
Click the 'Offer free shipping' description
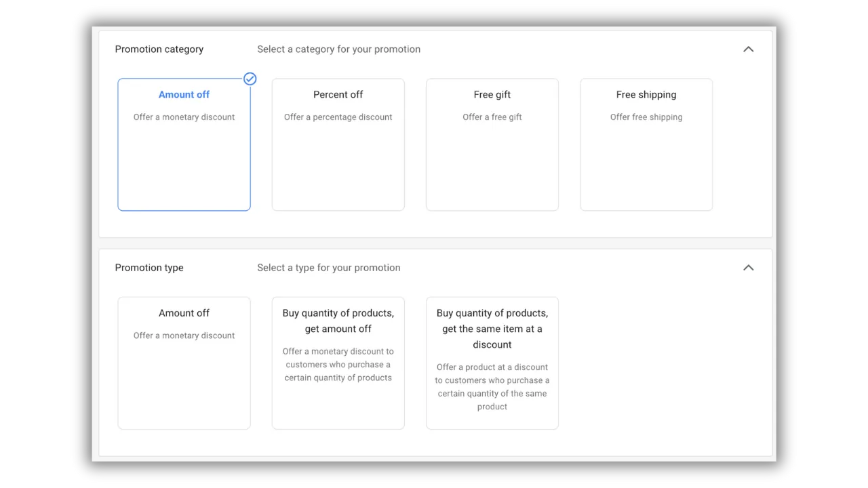pos(646,117)
